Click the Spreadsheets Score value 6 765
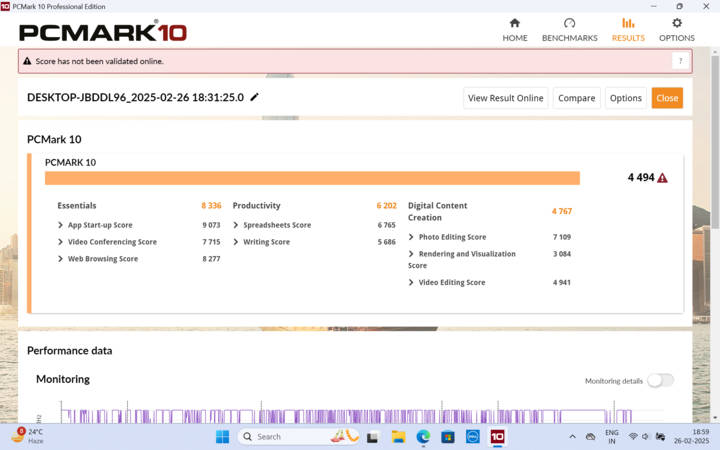Viewport: 720px width, 450px height. 387,225
